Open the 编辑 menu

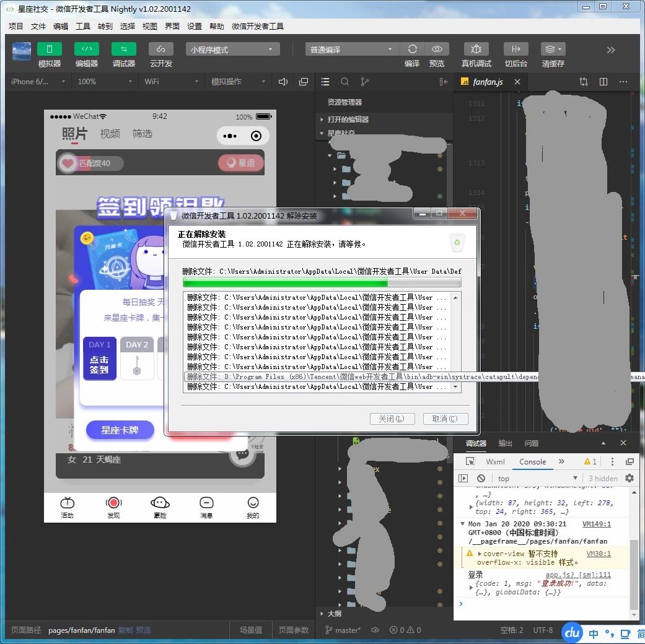click(x=61, y=27)
